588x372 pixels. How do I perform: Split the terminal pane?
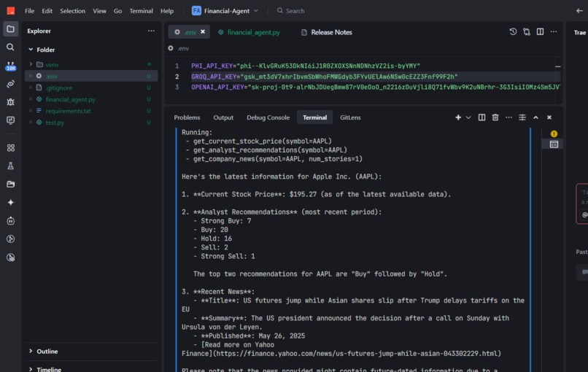click(482, 117)
